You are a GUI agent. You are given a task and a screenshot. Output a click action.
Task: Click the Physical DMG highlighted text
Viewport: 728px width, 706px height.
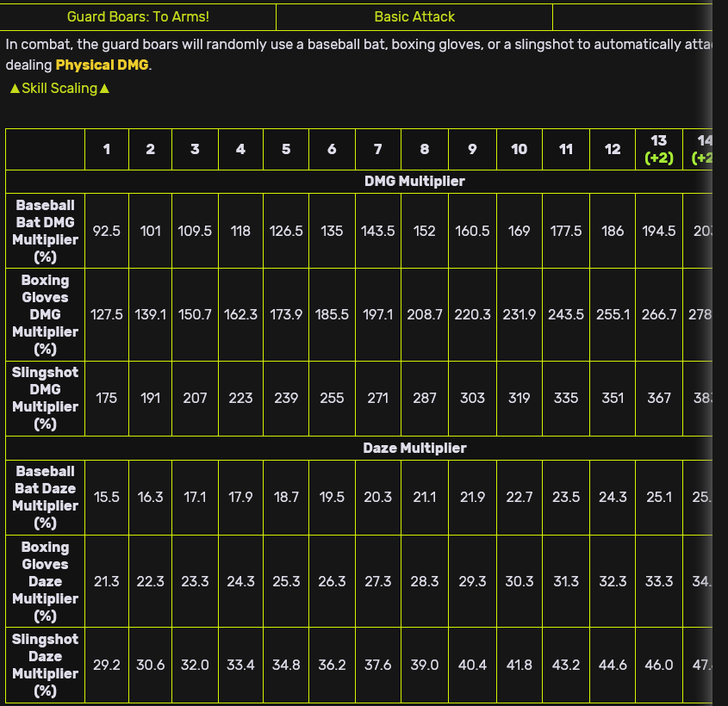coord(103,65)
